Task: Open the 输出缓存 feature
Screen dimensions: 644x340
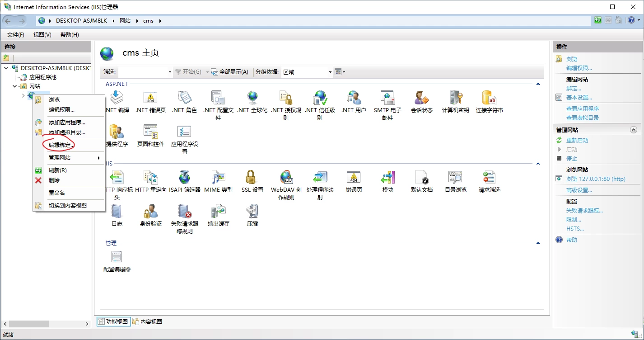Action: 218,215
